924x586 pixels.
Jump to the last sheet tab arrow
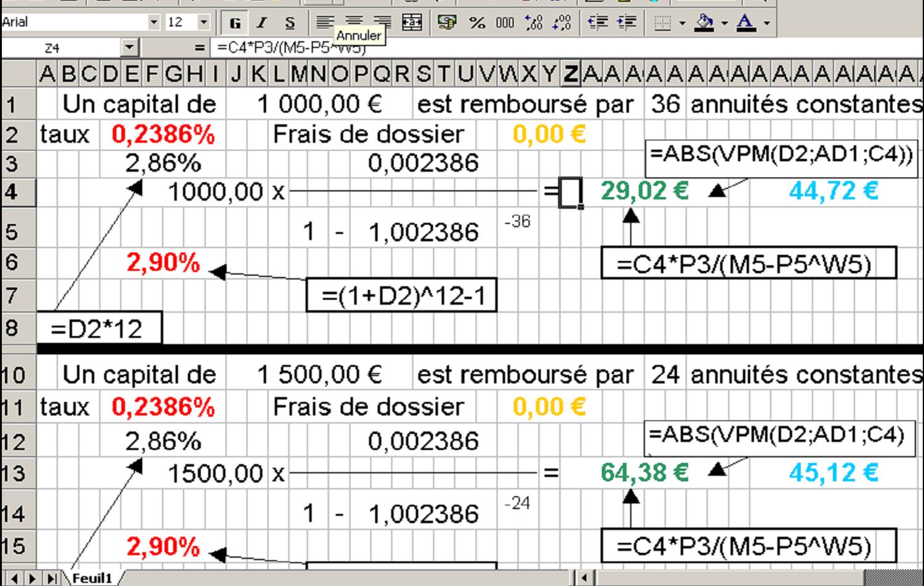(x=52, y=579)
